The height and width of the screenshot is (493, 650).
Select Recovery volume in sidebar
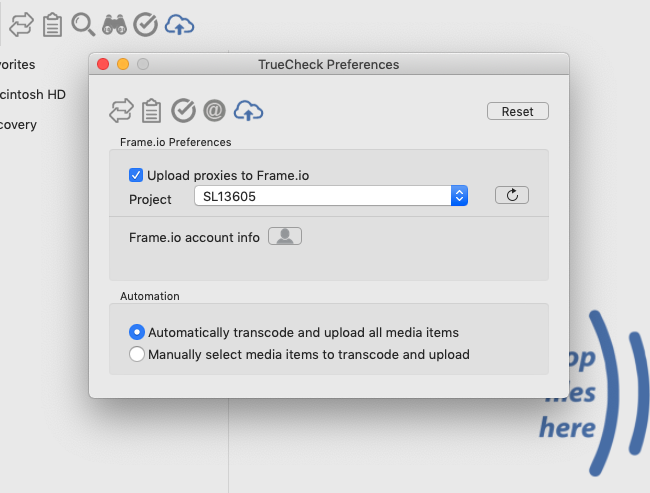(x=18, y=124)
